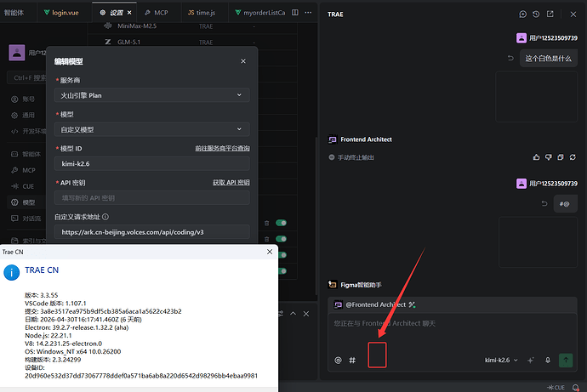Click the chevron-up in the bottom panel
The height and width of the screenshot is (392, 587).
point(293,314)
